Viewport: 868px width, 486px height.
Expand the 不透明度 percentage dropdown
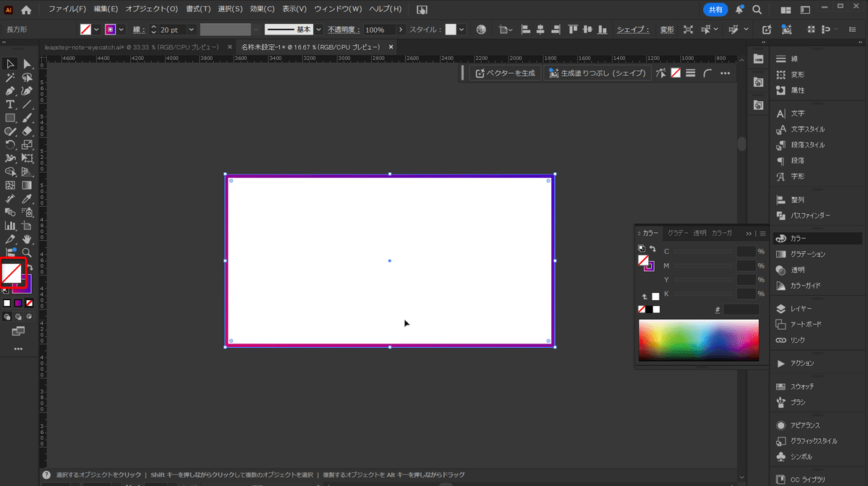(400, 30)
